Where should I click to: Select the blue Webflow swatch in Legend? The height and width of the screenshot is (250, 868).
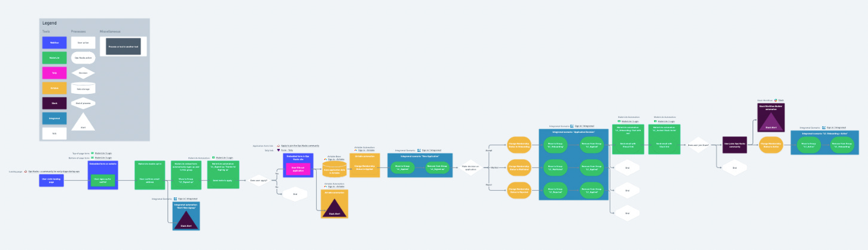54,43
